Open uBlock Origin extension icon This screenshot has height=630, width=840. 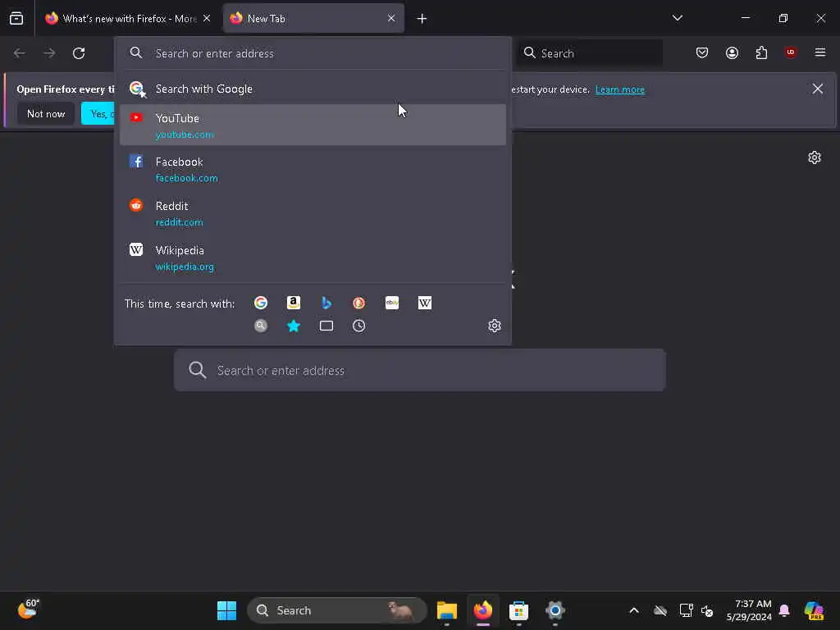click(x=790, y=52)
